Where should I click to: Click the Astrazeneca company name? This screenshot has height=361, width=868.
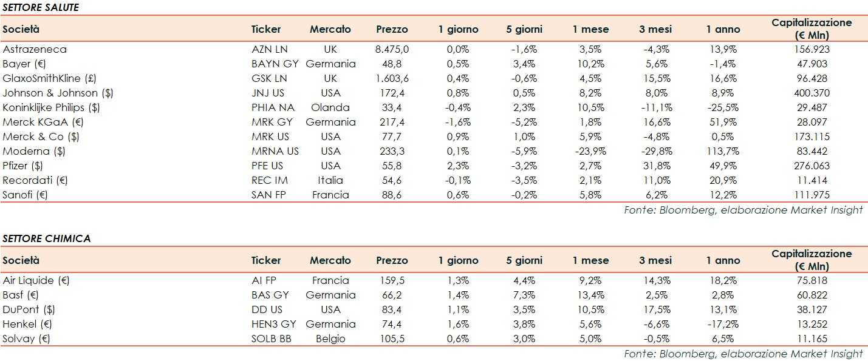click(x=35, y=49)
